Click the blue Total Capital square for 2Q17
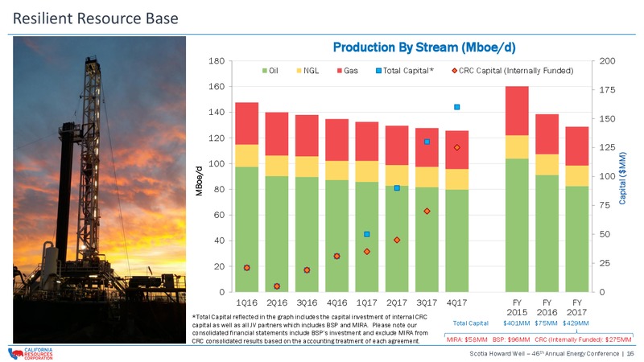The image size is (644, 362). click(x=397, y=188)
